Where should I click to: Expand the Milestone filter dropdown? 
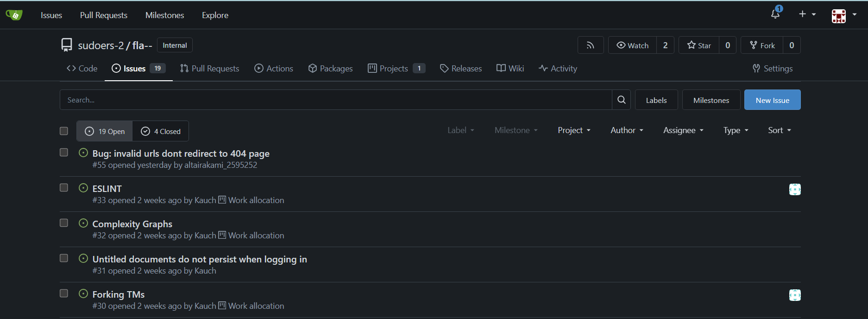pyautogui.click(x=516, y=130)
